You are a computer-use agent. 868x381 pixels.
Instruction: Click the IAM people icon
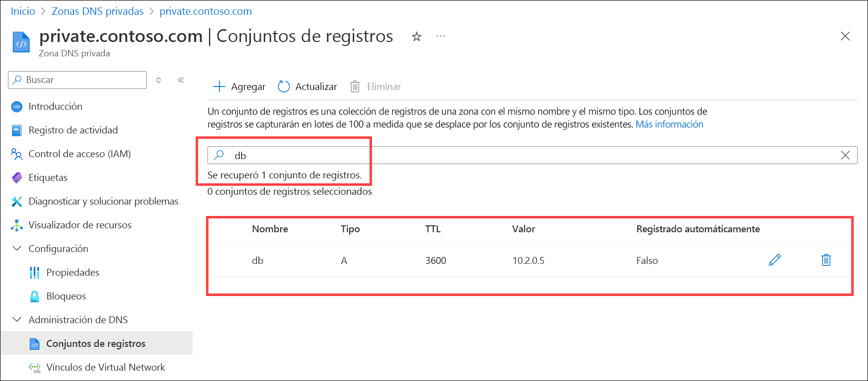tap(17, 154)
